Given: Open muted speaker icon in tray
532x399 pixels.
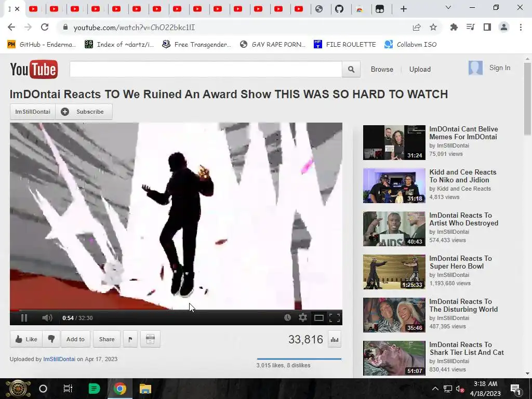Looking at the screenshot, I should (460, 389).
